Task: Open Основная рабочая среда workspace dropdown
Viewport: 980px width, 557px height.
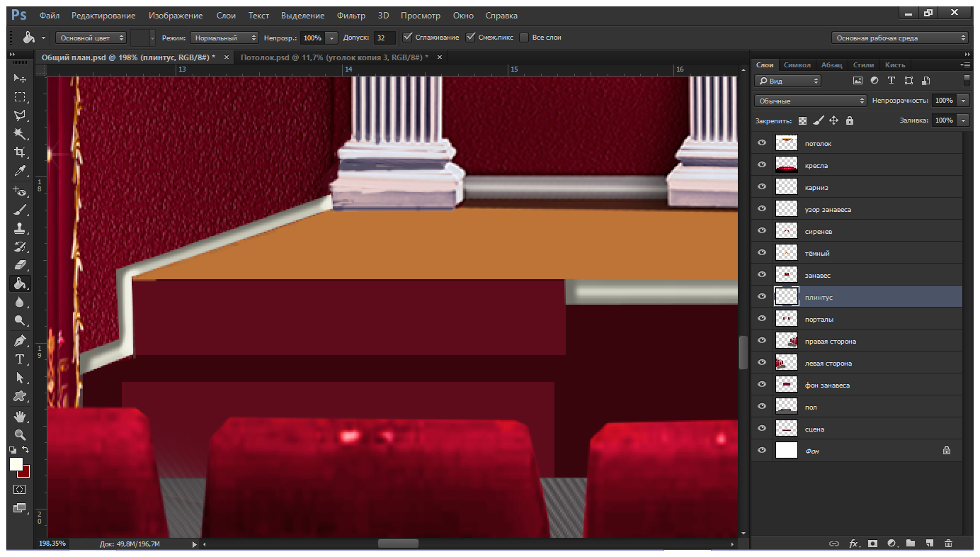Action: [x=899, y=38]
